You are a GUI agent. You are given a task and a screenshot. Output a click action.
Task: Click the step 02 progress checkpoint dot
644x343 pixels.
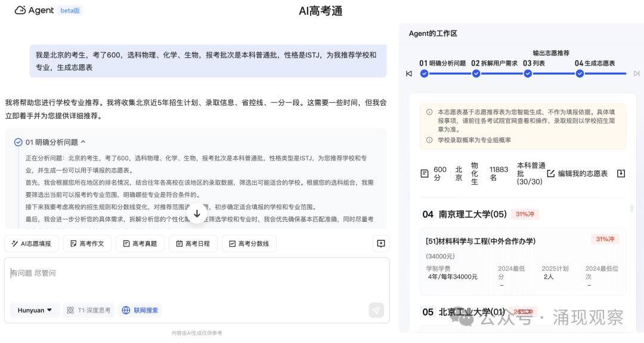click(x=476, y=73)
